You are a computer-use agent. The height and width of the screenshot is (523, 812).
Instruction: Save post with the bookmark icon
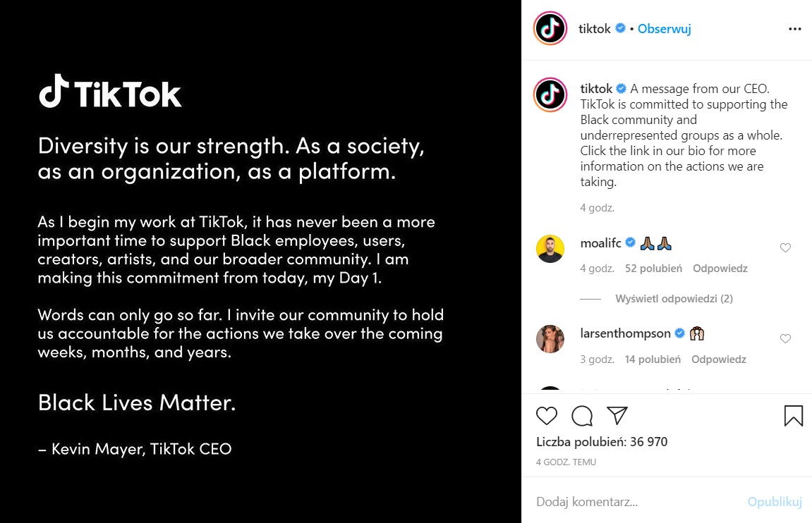794,416
